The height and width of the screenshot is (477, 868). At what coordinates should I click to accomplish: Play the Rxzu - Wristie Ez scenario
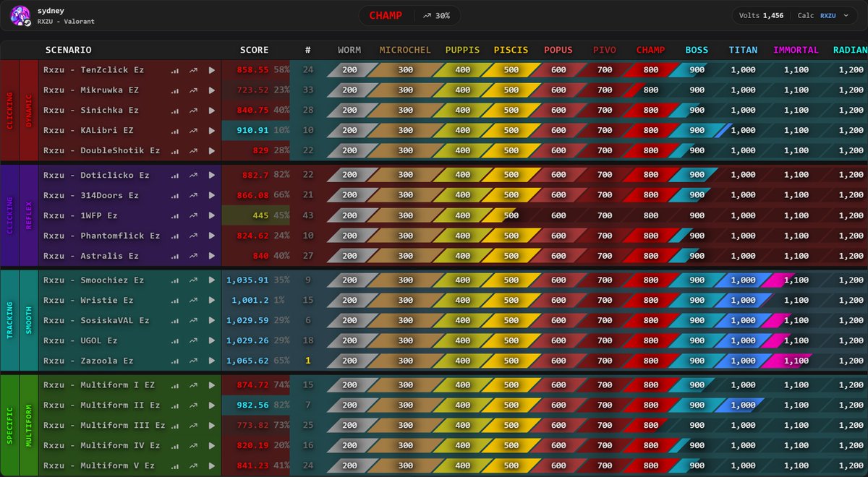tap(212, 301)
